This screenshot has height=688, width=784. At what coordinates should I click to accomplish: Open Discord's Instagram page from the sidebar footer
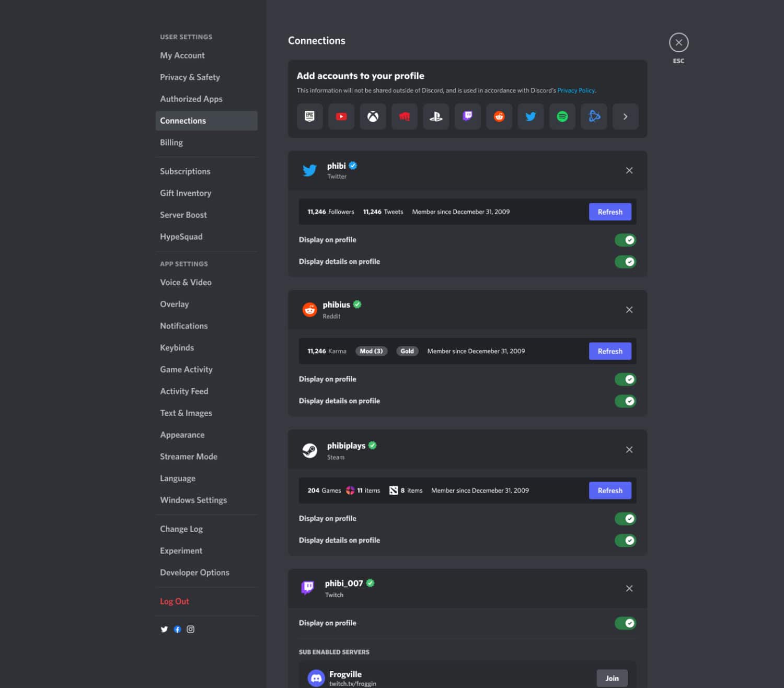(x=190, y=629)
